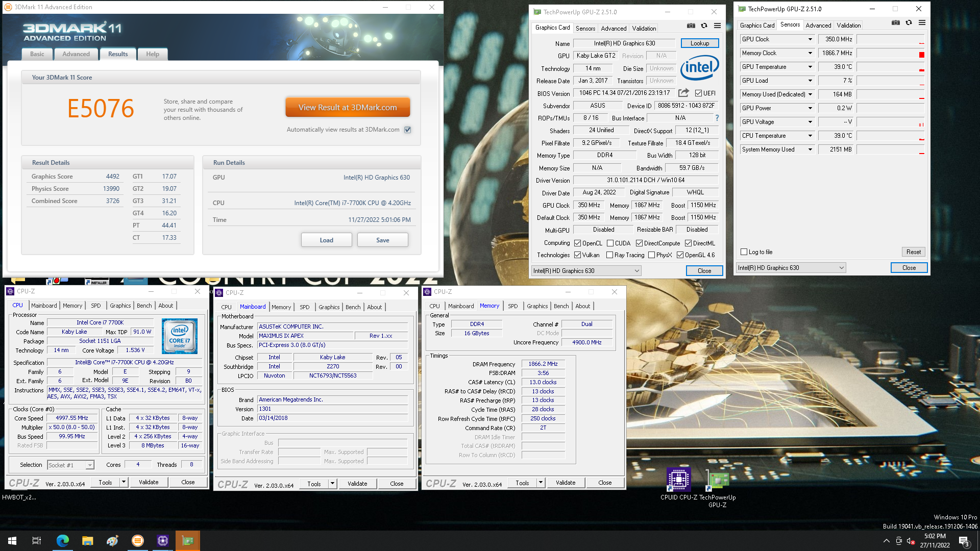
Task: Open hamburger menu in GPU-Z Graphics Card window
Action: (717, 26)
